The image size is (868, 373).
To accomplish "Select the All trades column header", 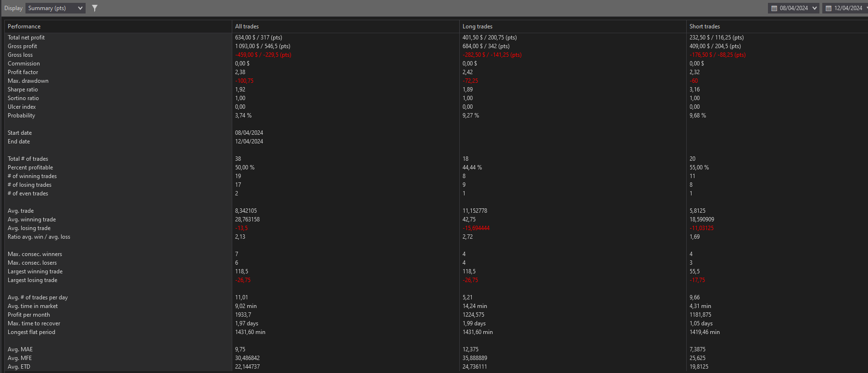I will click(x=247, y=26).
